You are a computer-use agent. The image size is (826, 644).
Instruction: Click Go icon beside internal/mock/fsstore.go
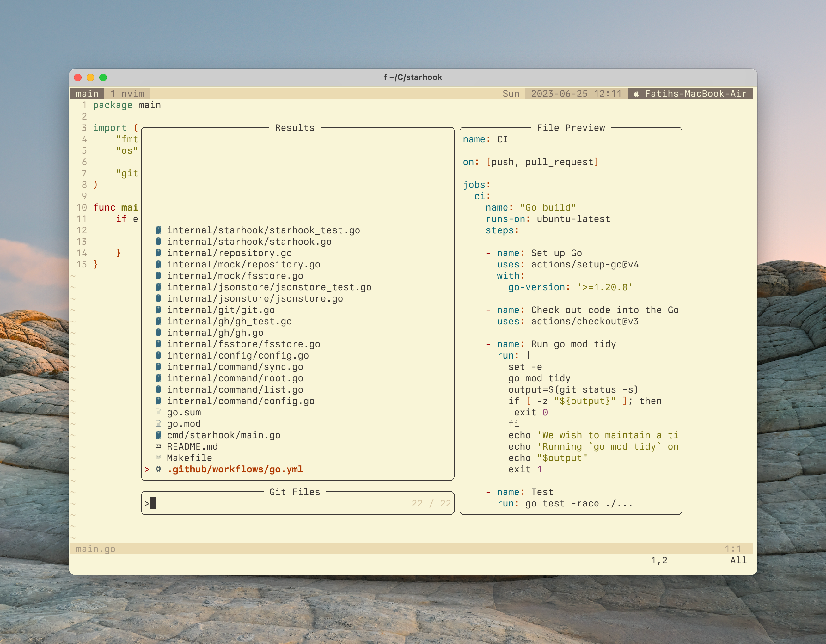click(x=158, y=275)
